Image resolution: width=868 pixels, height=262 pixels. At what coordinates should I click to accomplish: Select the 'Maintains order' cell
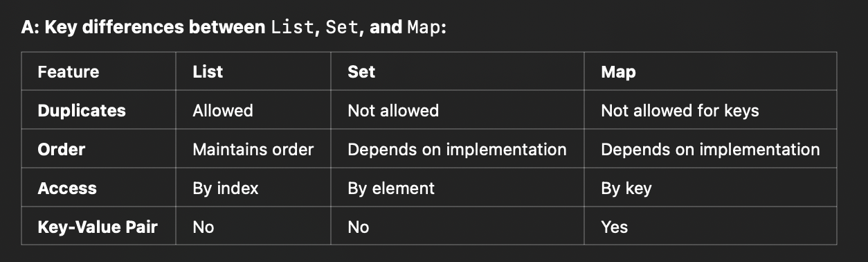click(253, 149)
